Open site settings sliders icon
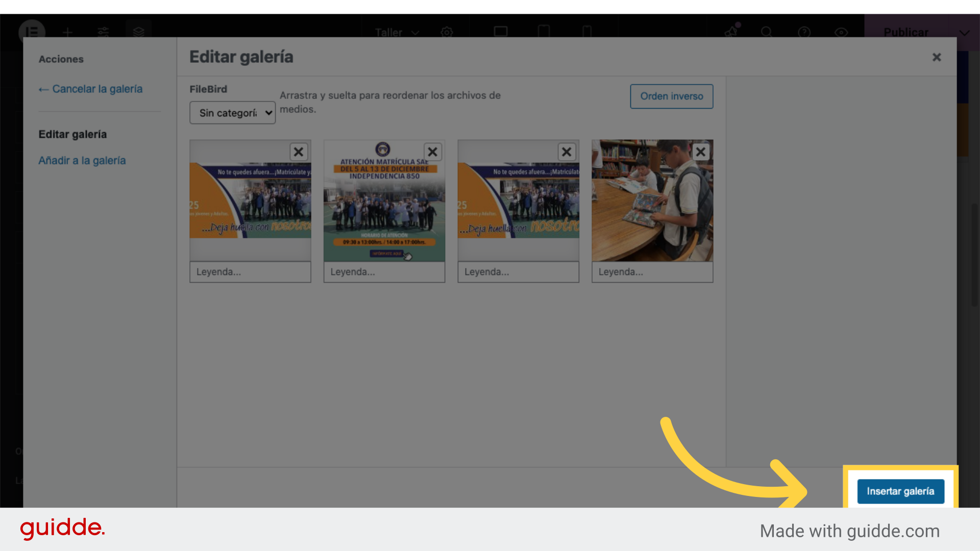 point(103,32)
